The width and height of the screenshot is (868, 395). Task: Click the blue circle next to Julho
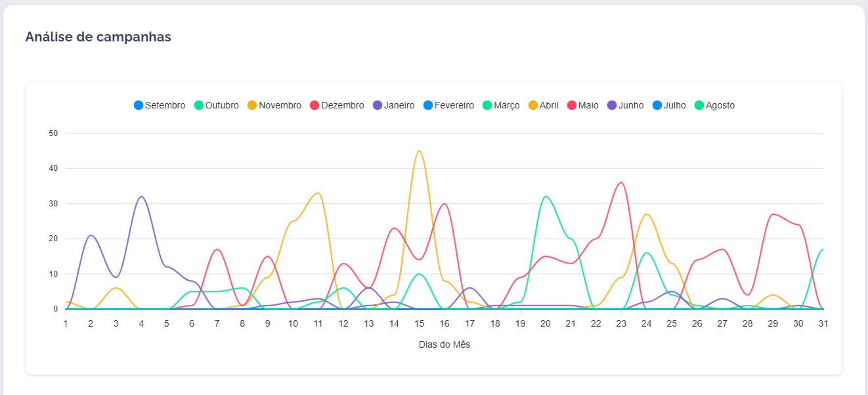tap(657, 105)
